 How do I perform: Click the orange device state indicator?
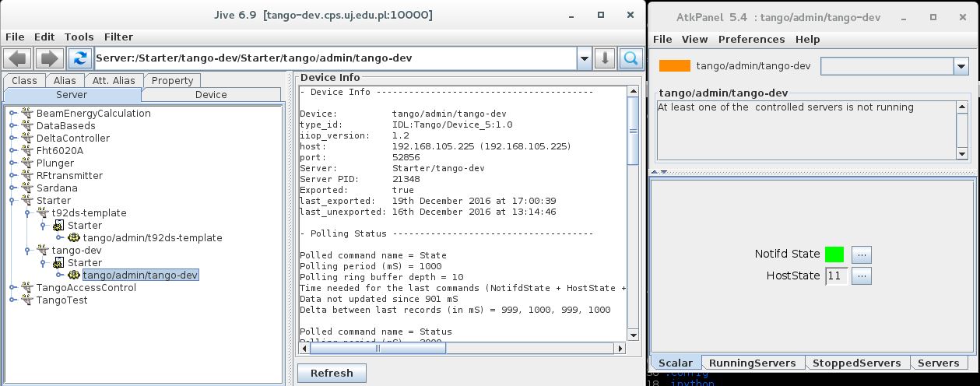click(674, 66)
